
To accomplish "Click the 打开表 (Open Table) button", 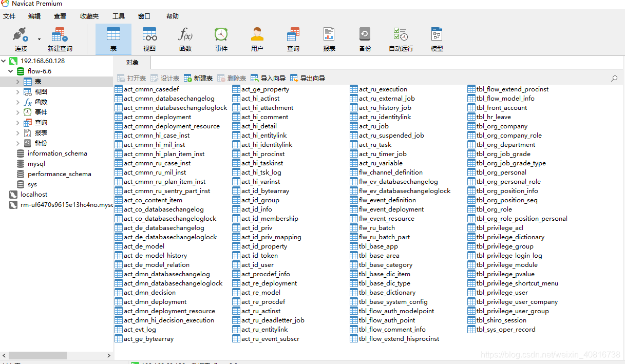I will tap(131, 79).
